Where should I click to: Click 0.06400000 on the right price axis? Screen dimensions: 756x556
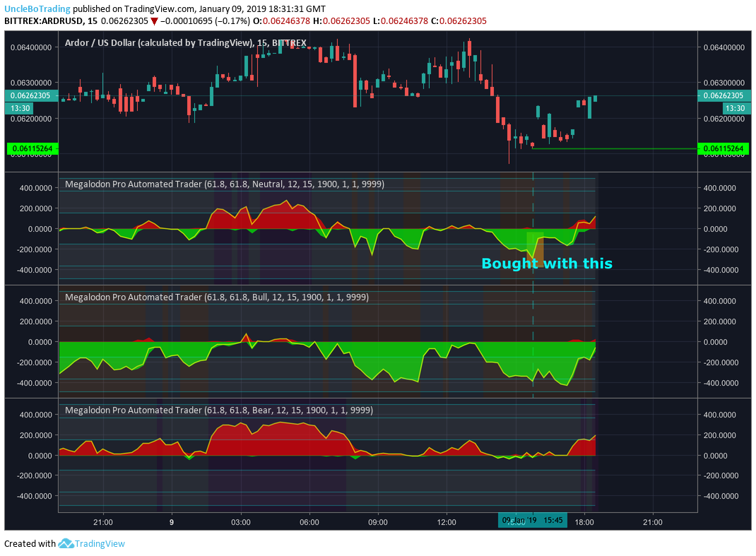(x=723, y=47)
